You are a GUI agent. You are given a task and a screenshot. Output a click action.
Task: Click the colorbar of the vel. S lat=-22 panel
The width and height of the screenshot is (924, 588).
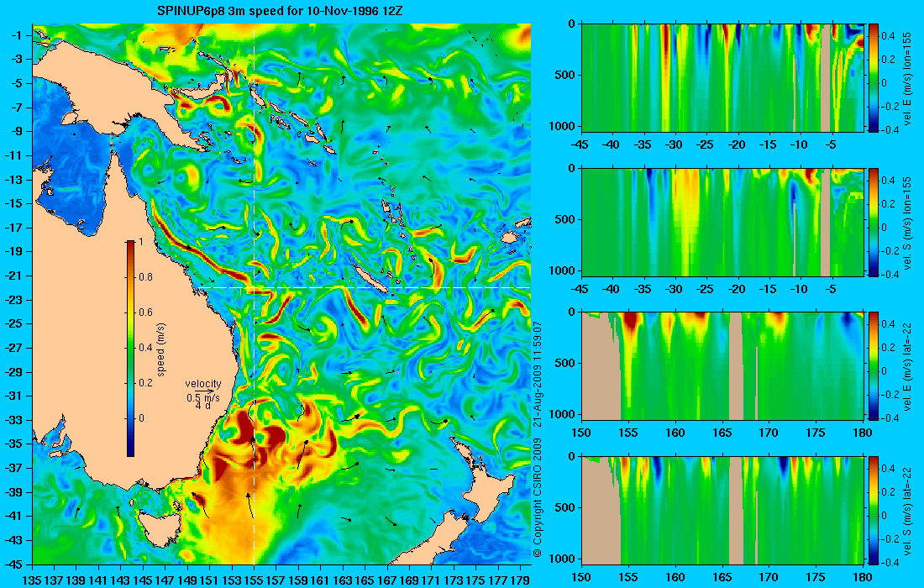pyautogui.click(x=874, y=510)
